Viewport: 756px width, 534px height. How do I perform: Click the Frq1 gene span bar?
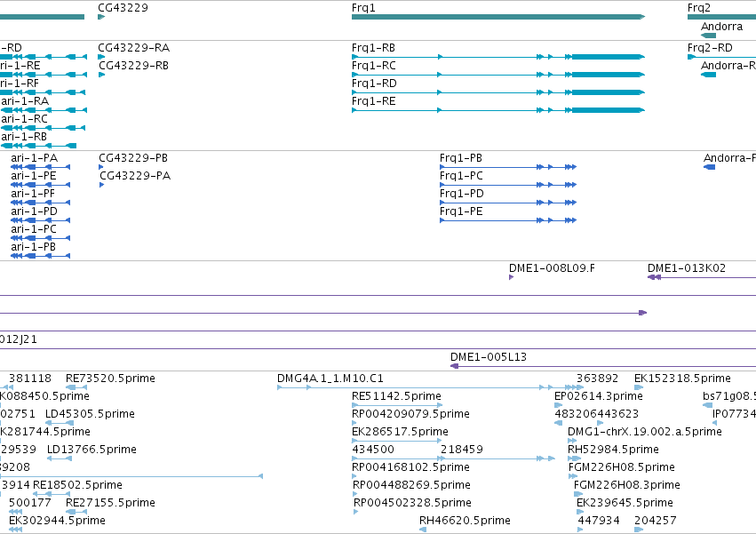point(498,17)
